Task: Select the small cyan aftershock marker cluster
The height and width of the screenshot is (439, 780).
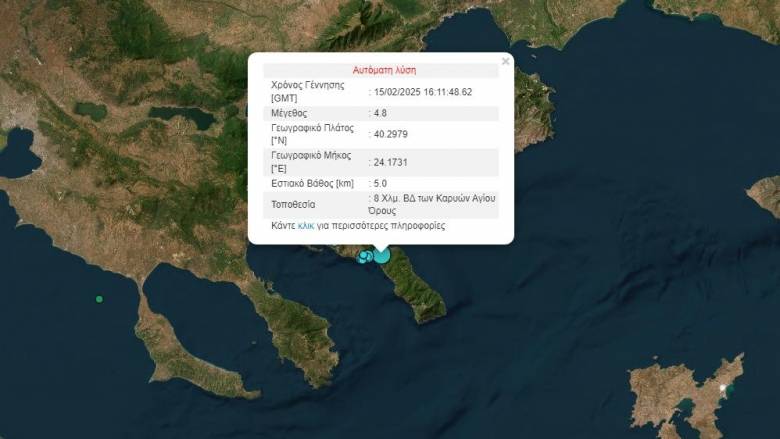Action: coord(364,257)
